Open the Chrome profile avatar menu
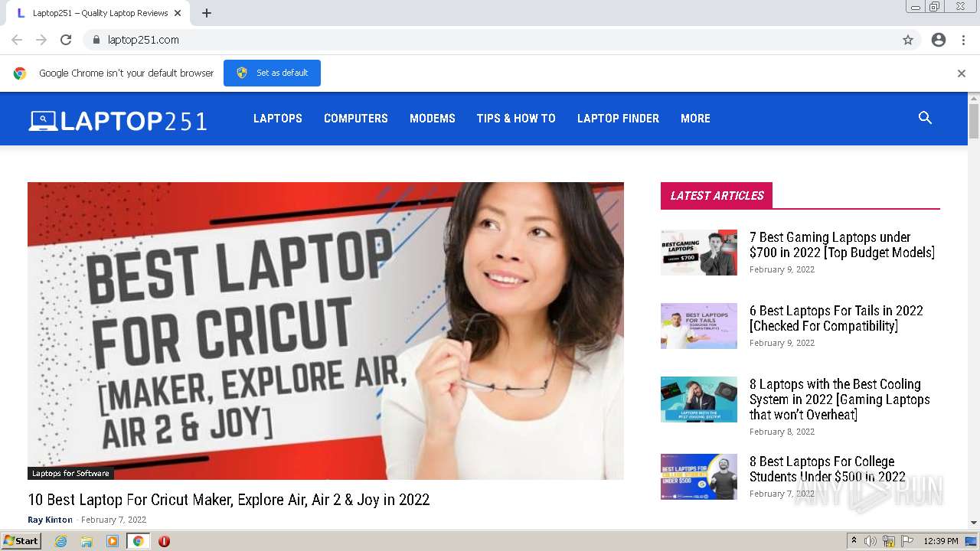 pyautogui.click(x=939, y=40)
